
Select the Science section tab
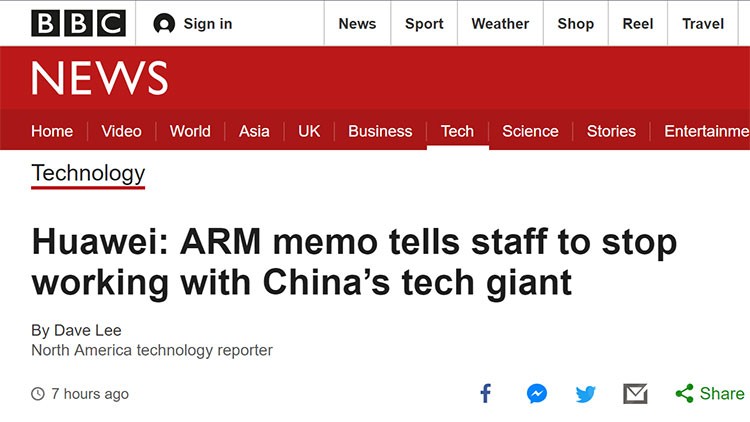530,131
